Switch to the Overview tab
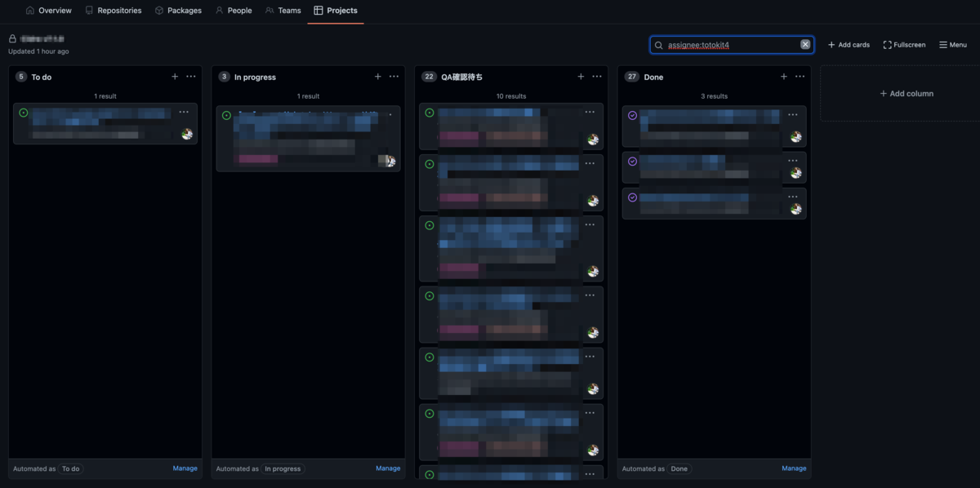The width and height of the screenshot is (980, 488). 49,11
